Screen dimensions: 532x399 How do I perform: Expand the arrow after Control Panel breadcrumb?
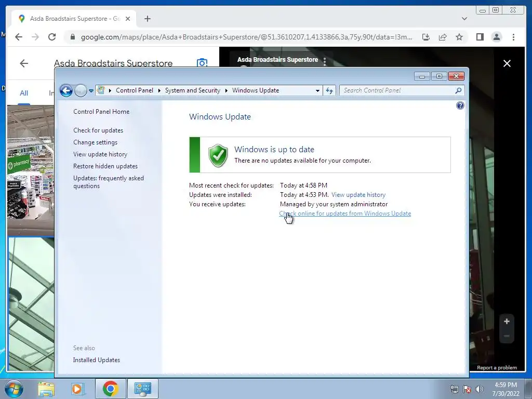pyautogui.click(x=159, y=90)
